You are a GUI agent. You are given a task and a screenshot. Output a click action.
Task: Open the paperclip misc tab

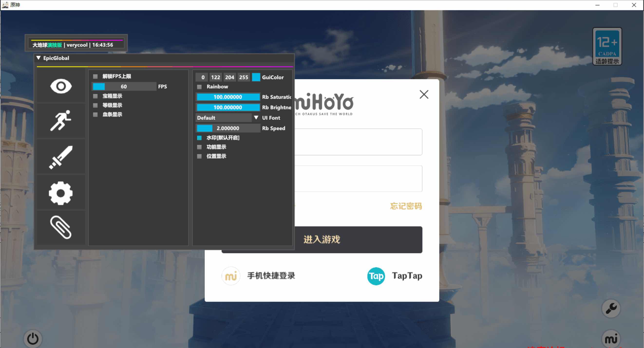click(x=61, y=227)
